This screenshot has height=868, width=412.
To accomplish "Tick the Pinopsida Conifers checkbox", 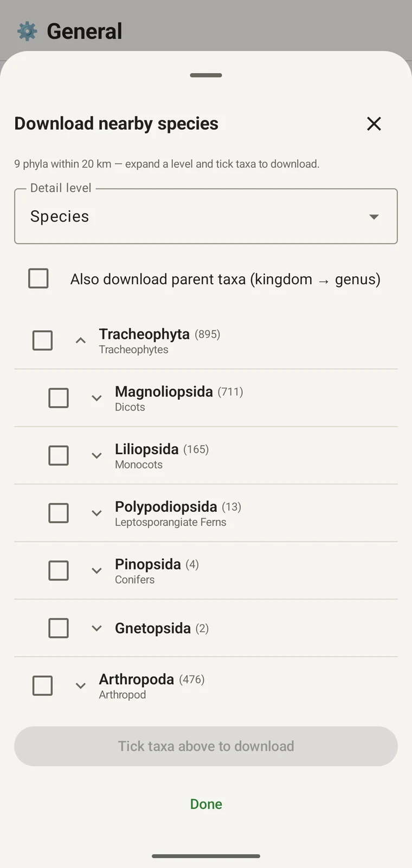I will (x=59, y=571).
